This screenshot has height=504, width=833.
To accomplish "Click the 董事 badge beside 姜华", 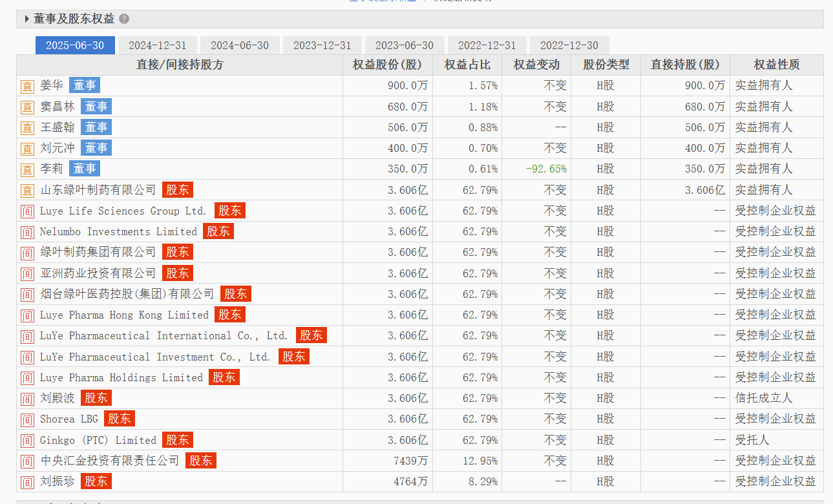I will coord(85,85).
